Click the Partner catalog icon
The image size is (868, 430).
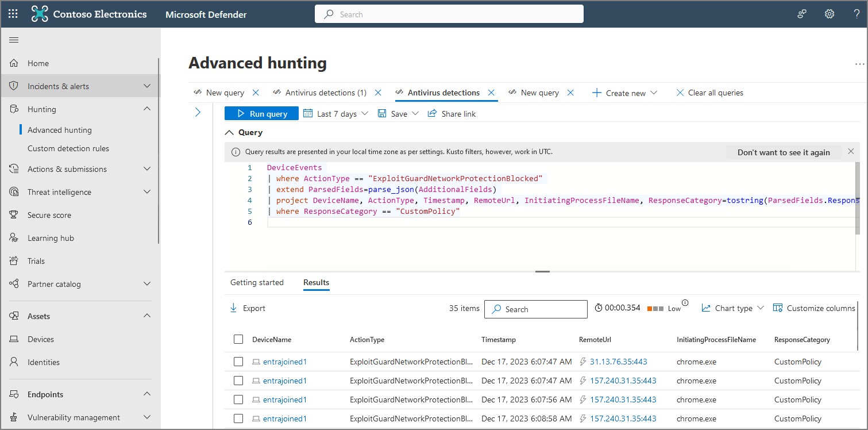point(14,284)
